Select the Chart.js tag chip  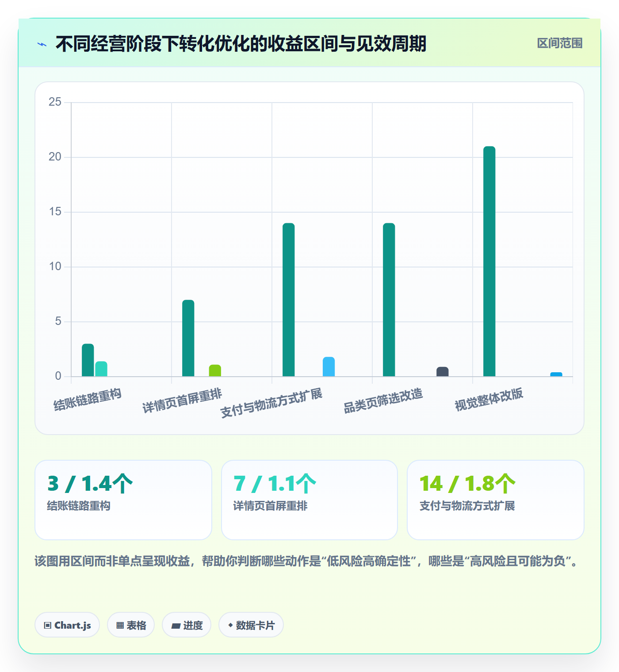67,625
